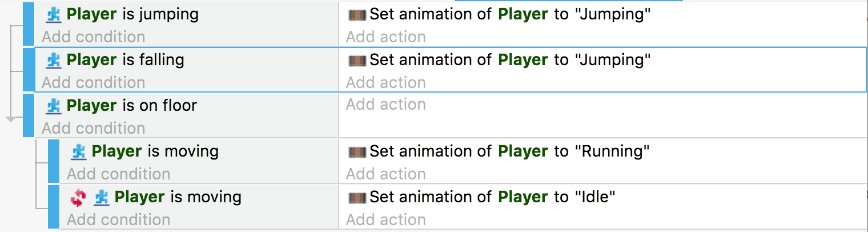Click blue handle of the "Player is jumping" event

coord(29,23)
